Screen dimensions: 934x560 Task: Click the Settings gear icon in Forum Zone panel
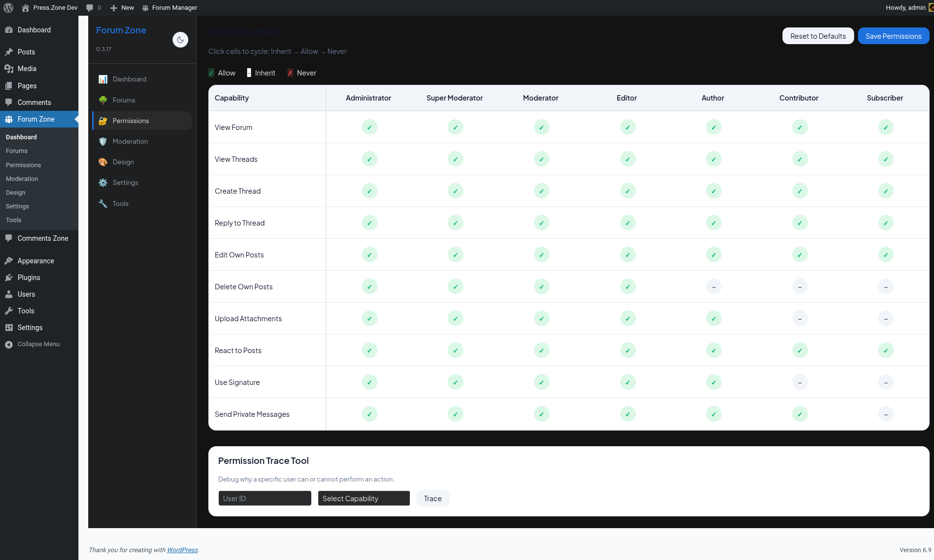point(103,182)
